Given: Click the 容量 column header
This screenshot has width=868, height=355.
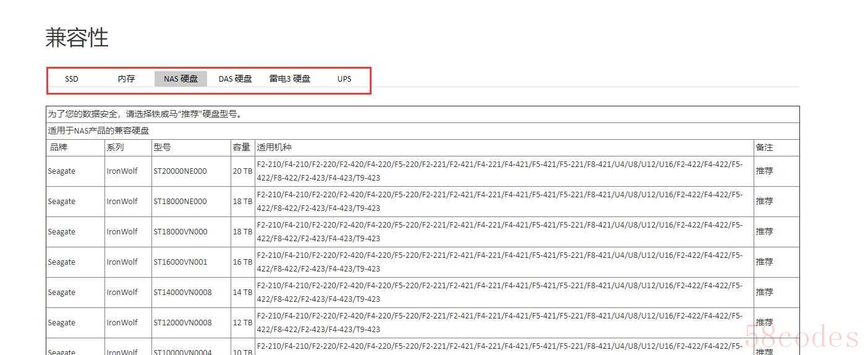Looking at the screenshot, I should tap(242, 147).
